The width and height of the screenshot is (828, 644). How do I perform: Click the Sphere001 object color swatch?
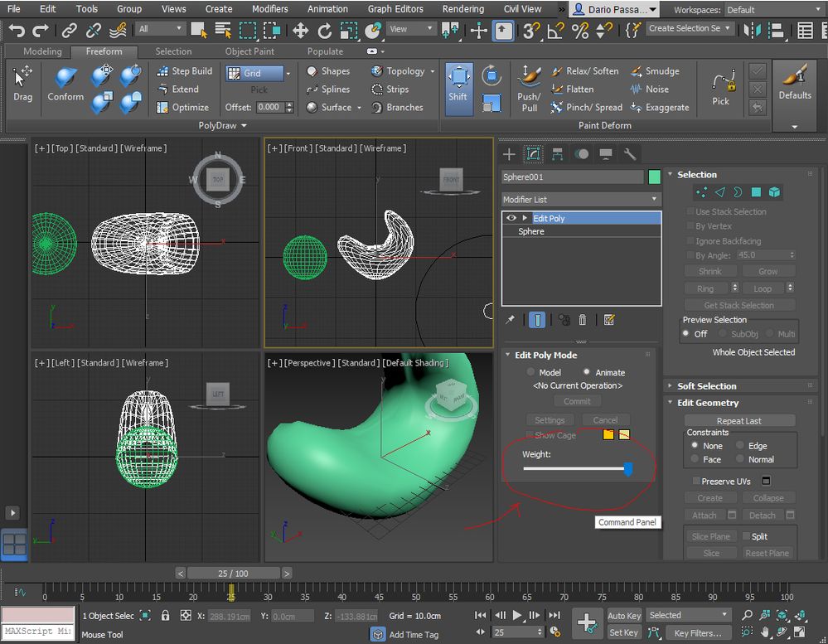(654, 177)
